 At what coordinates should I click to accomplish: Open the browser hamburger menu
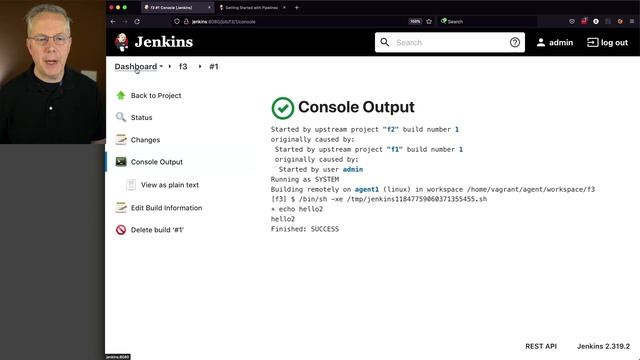pyautogui.click(x=632, y=21)
